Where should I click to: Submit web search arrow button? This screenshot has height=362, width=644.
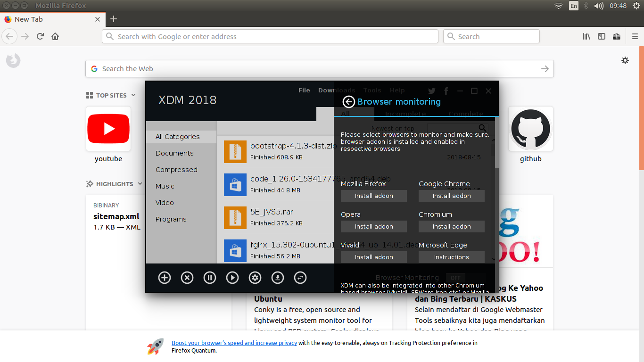click(x=545, y=69)
